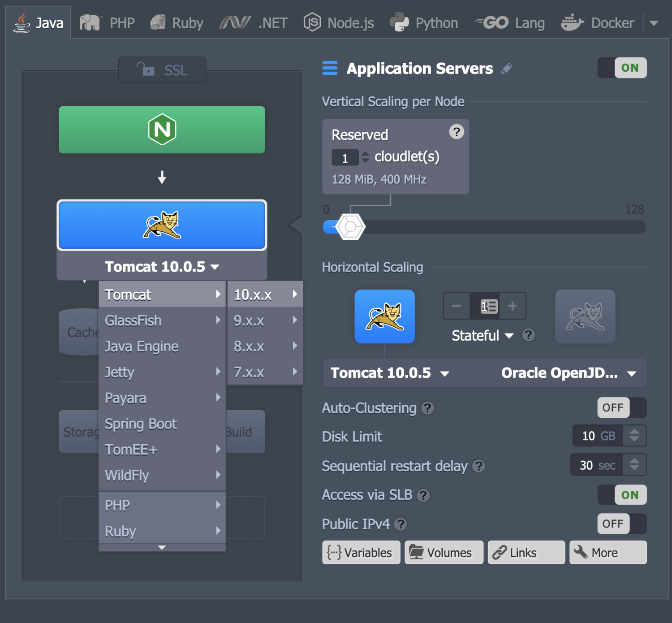Open the Variables button
672x623 pixels.
click(361, 553)
